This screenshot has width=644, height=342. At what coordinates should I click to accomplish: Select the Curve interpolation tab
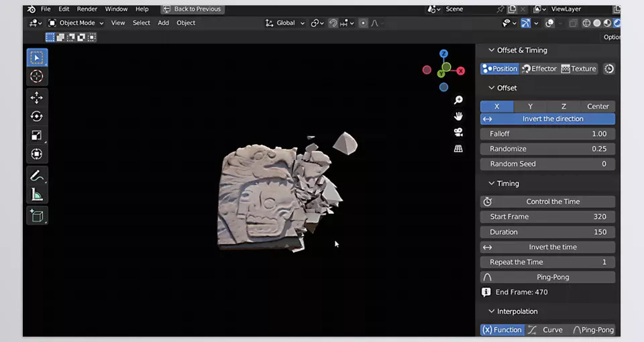pos(546,330)
